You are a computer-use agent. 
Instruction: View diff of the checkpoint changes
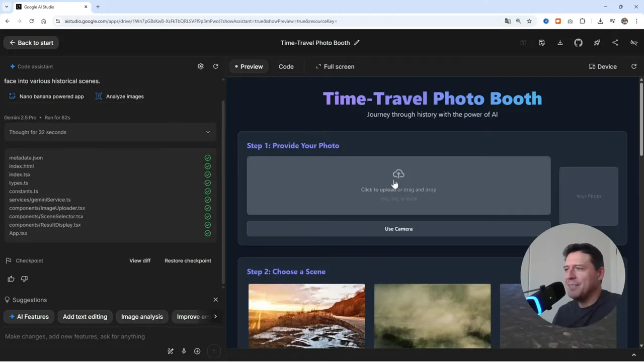tap(140, 260)
